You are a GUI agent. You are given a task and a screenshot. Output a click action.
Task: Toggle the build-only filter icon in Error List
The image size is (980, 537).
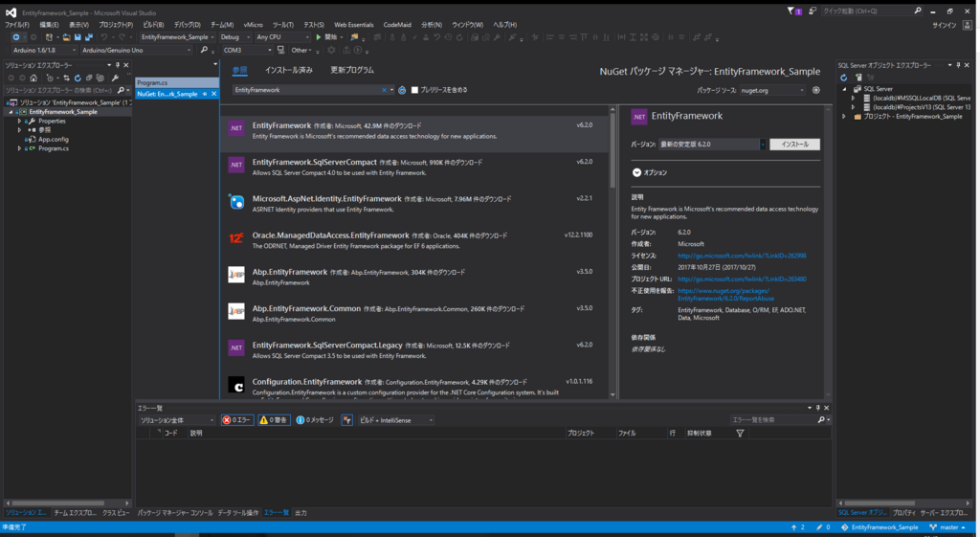[346, 420]
